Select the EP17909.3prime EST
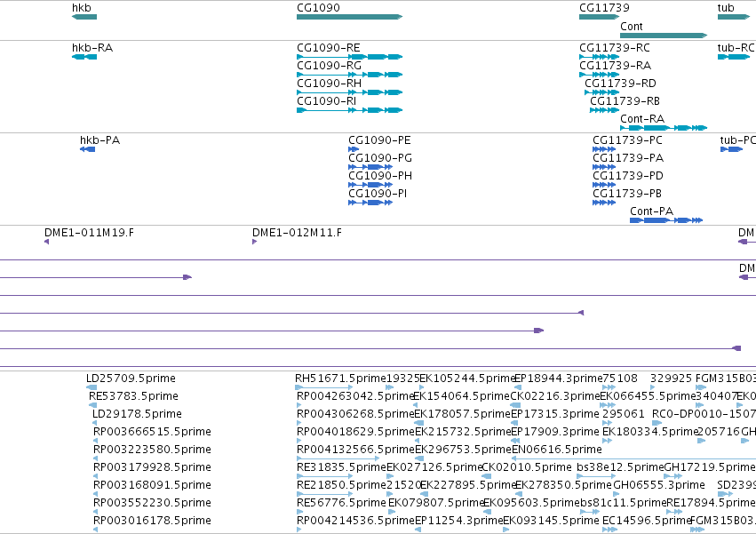 [515, 441]
